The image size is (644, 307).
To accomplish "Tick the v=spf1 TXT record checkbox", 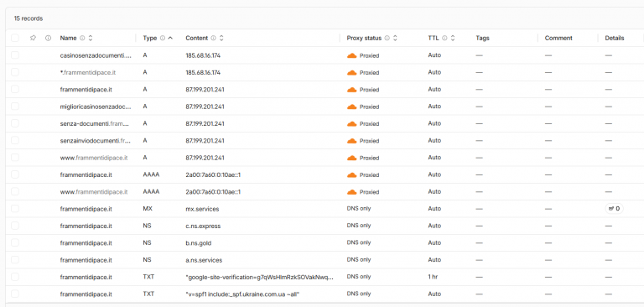I will [15, 294].
